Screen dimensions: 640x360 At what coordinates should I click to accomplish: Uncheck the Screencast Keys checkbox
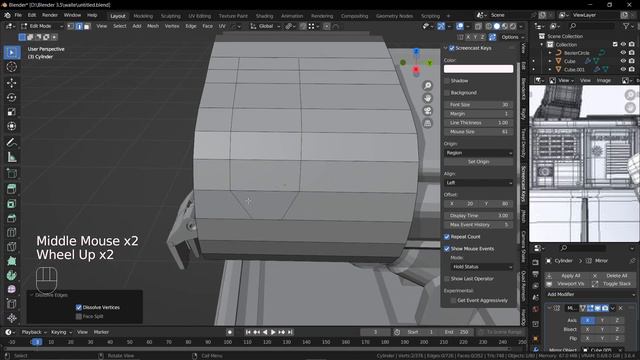click(452, 48)
